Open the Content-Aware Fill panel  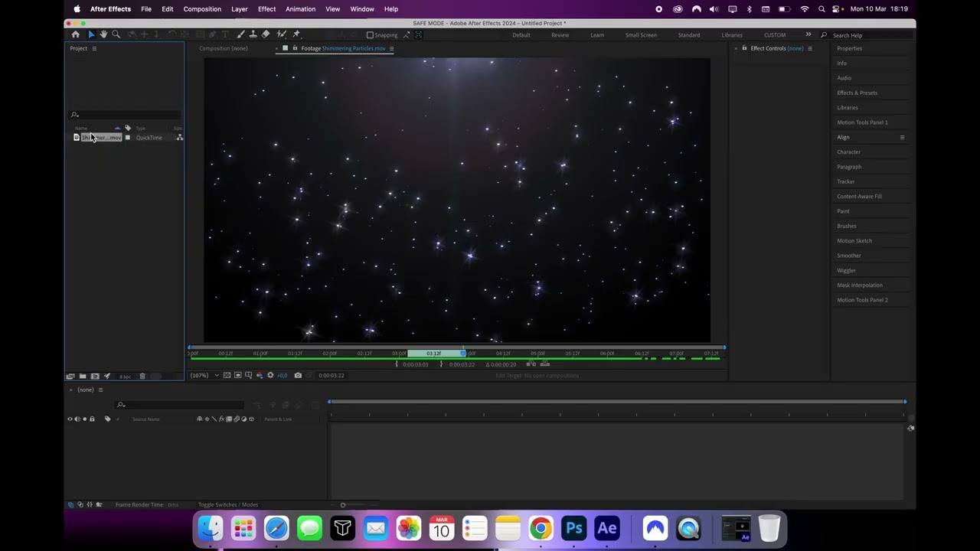859,196
